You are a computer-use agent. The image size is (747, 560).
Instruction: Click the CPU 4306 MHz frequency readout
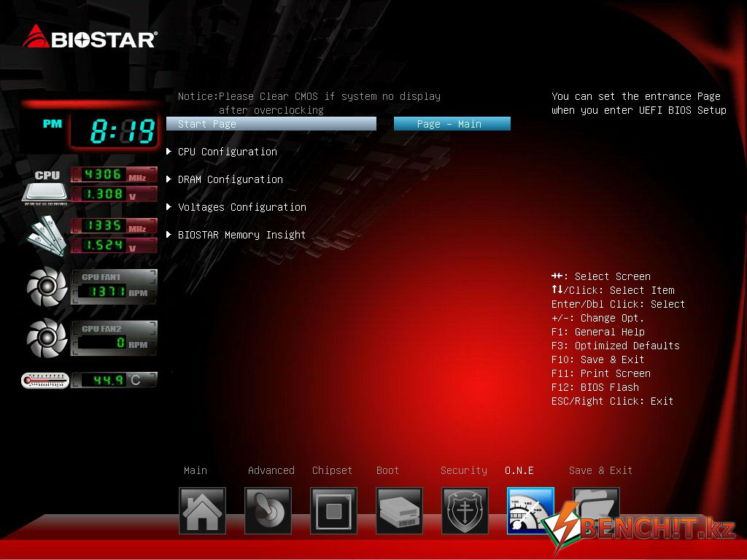114,175
